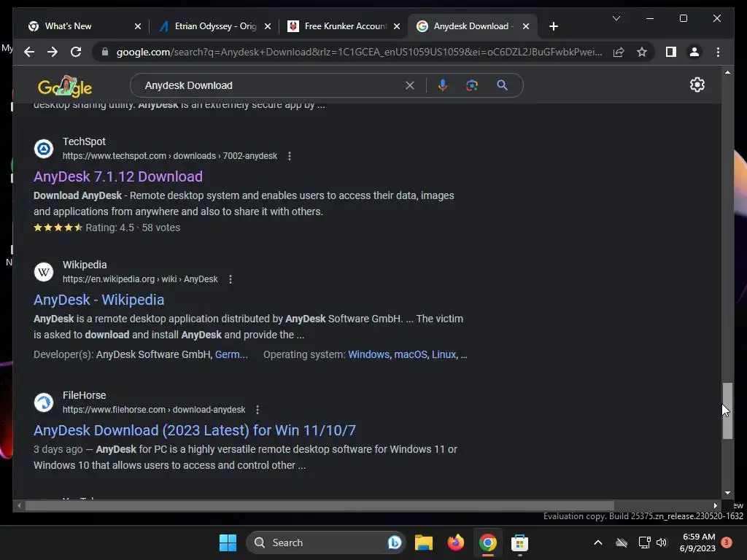Screen dimensions: 747x560
Task: Open Chrome profile menu
Action: click(694, 52)
